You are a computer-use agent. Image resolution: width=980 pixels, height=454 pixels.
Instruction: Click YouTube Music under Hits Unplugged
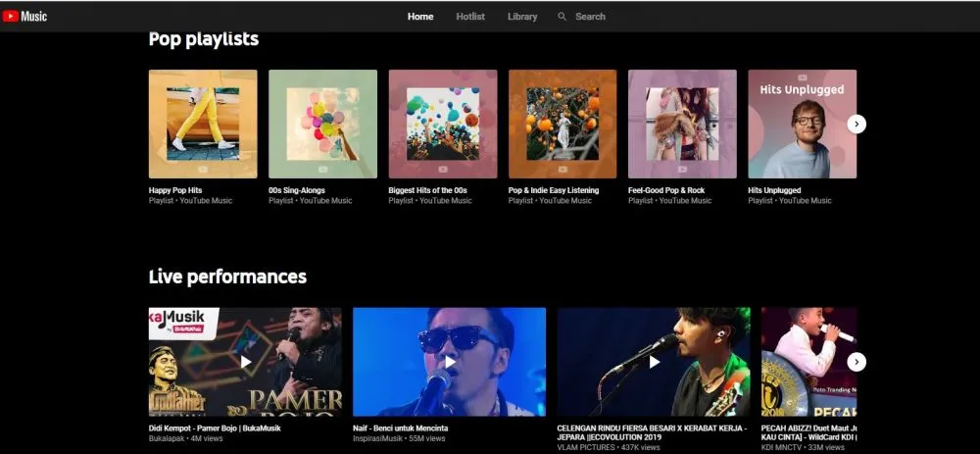pyautogui.click(x=805, y=201)
